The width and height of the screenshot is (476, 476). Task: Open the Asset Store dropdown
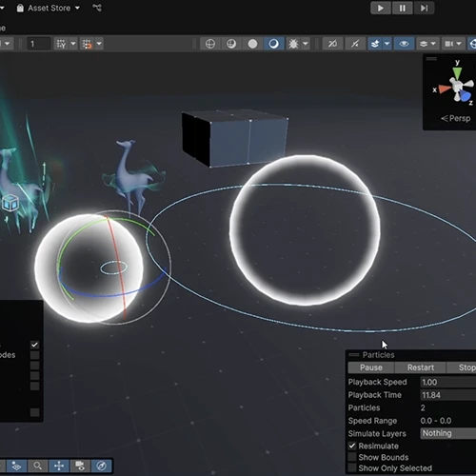48,8
